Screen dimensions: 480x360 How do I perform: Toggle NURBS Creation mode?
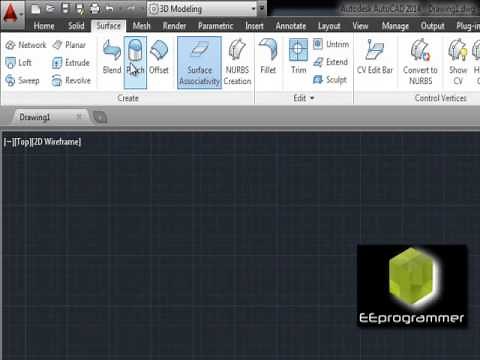(237, 62)
